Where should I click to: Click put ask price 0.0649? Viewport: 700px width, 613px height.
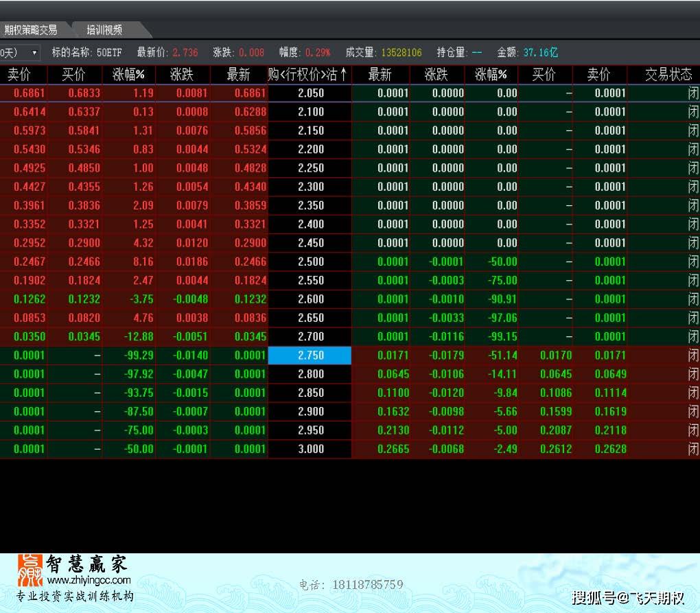pyautogui.click(x=610, y=375)
